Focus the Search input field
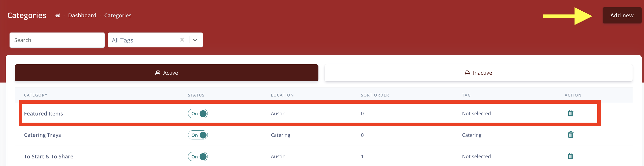 click(x=57, y=40)
